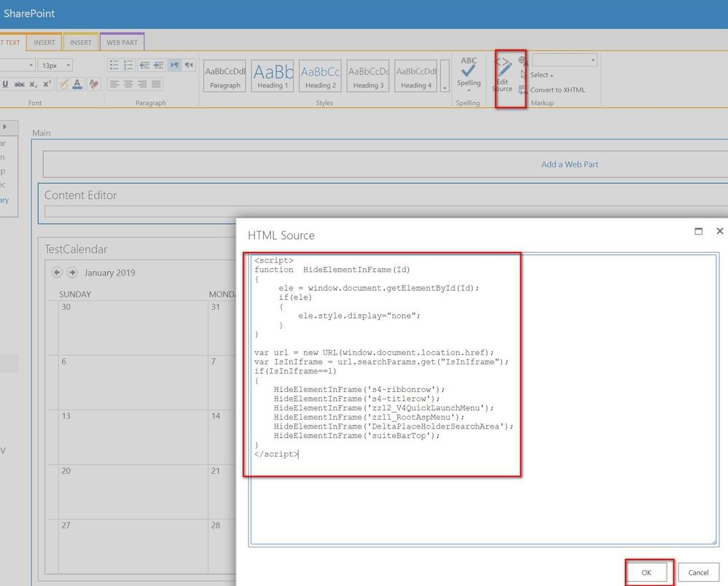Go to next month in TestCalendar
This screenshot has height=586, width=728.
coord(72,273)
